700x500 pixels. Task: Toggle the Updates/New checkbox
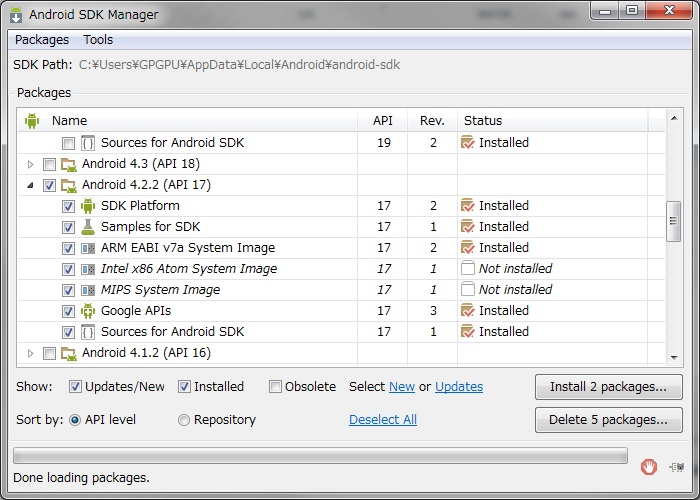(75, 387)
